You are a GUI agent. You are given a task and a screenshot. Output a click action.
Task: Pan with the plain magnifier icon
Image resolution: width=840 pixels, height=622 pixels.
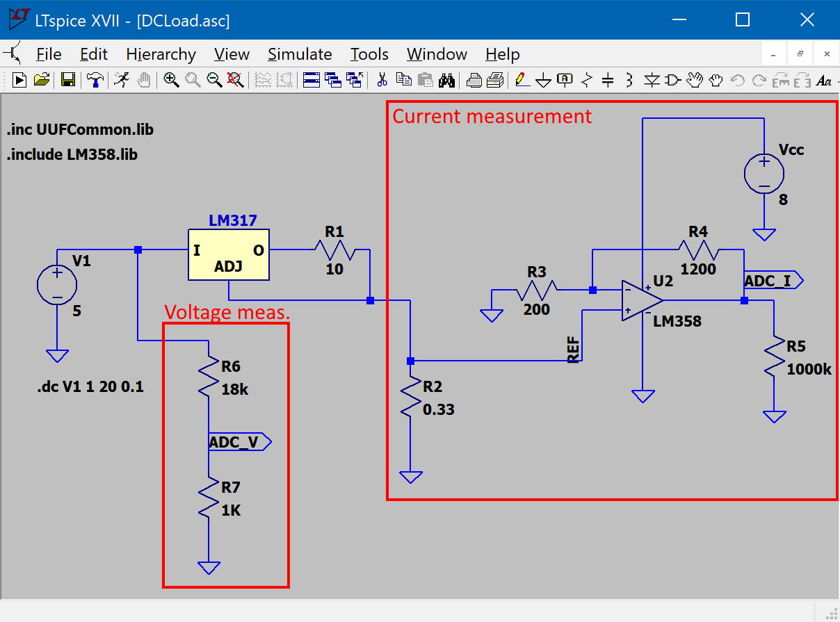193,80
